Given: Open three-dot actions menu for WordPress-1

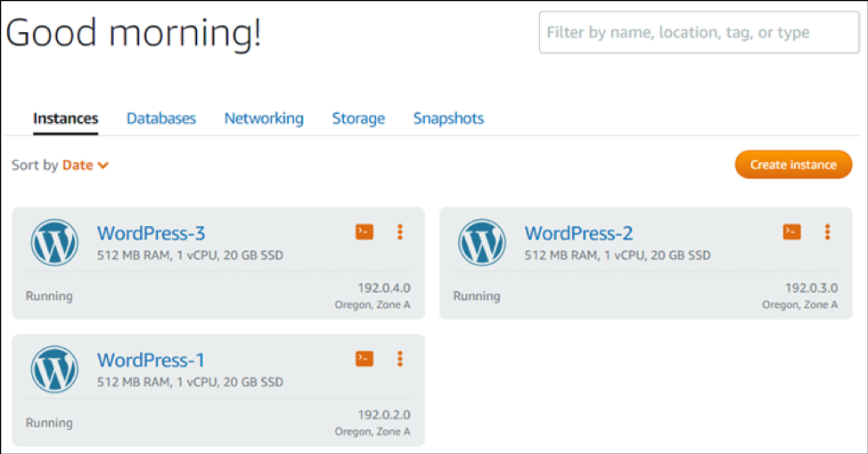Looking at the screenshot, I should [399, 359].
